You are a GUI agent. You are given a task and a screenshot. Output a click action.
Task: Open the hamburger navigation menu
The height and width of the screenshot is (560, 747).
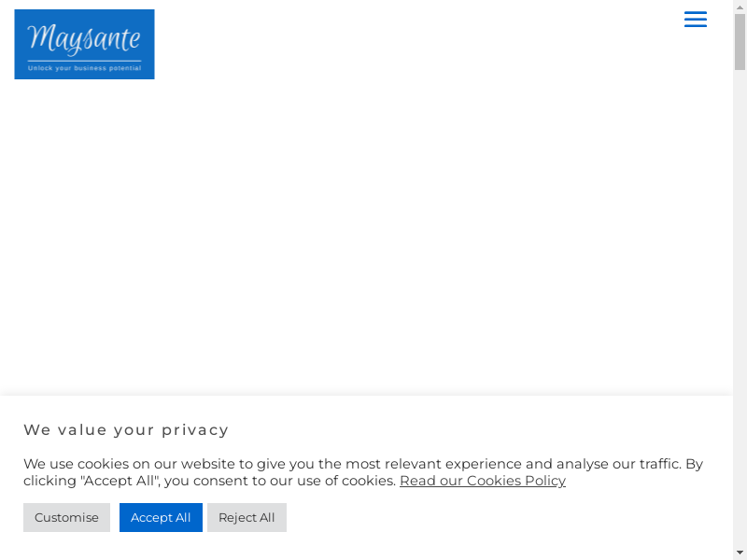tap(695, 20)
